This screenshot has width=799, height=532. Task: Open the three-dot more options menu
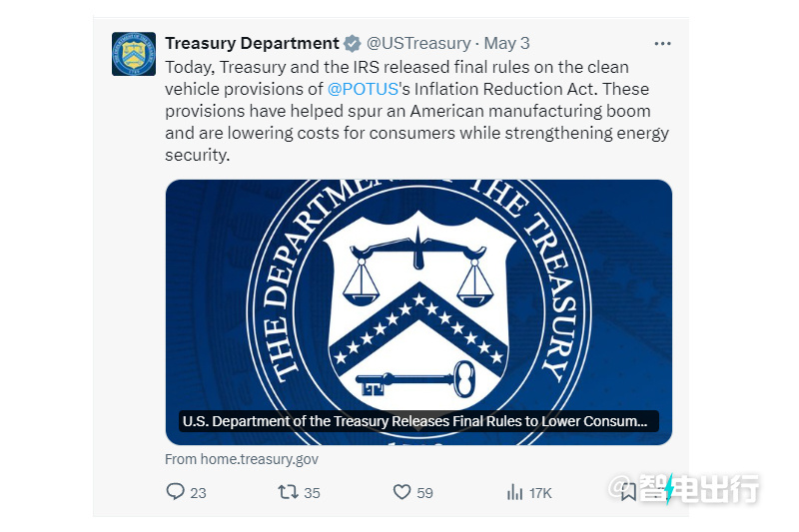click(x=662, y=44)
